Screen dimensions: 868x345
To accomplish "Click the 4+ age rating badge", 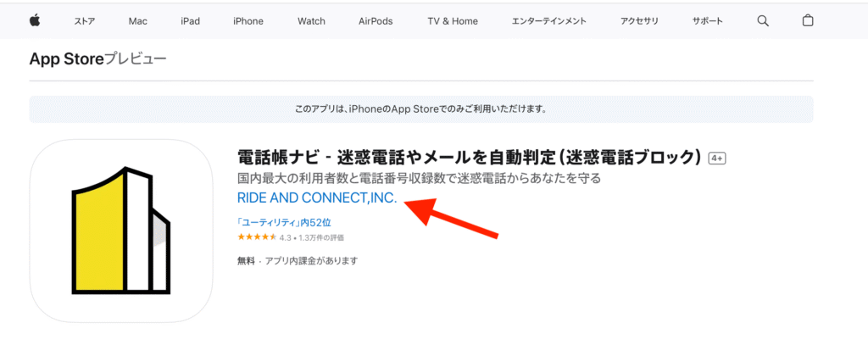I will 717,159.
